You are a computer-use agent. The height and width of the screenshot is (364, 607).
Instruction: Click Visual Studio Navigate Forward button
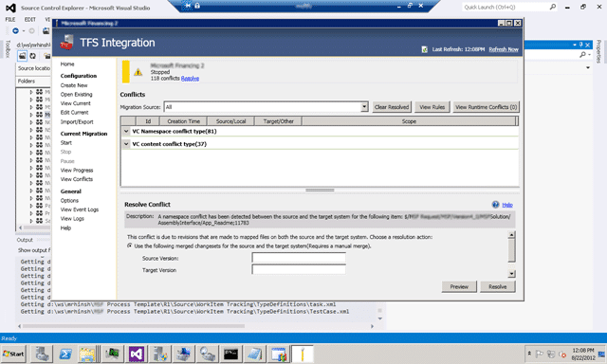tap(31, 30)
